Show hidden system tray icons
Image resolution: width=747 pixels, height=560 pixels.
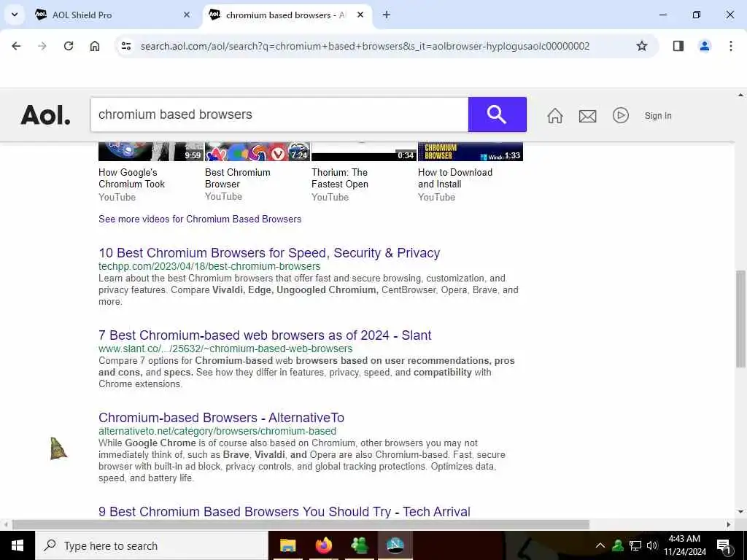(600, 545)
